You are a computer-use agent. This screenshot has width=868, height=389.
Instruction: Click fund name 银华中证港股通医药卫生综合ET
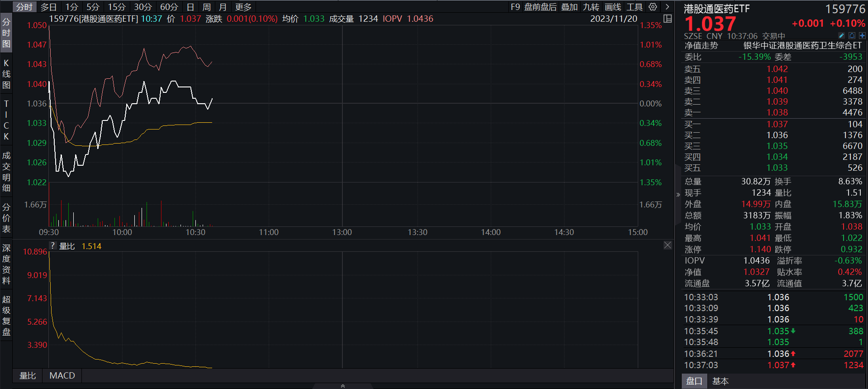802,45
